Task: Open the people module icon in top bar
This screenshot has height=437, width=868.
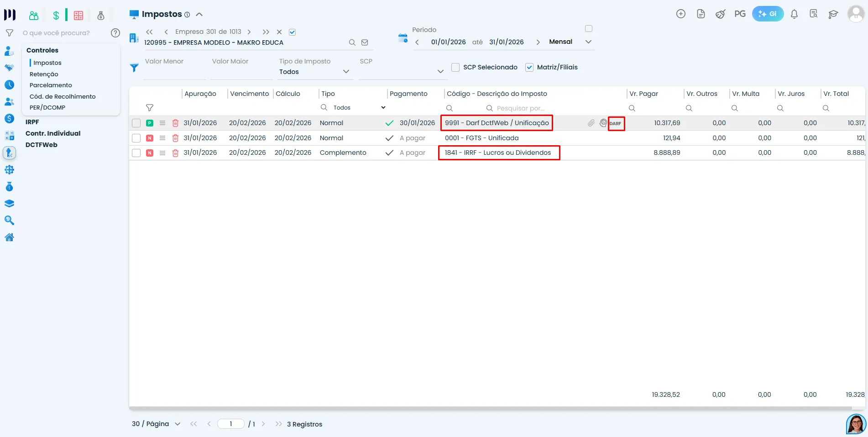Action: (34, 16)
